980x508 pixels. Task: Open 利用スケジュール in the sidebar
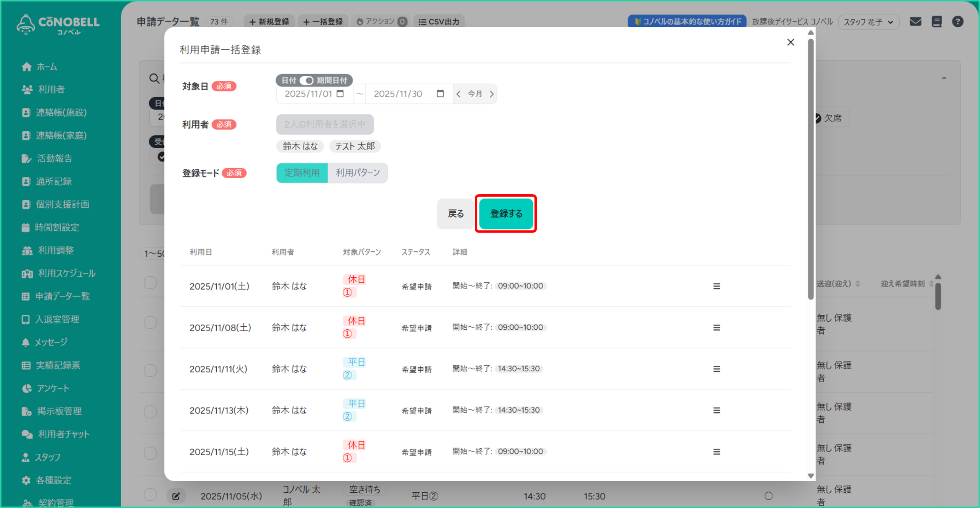pos(66,274)
